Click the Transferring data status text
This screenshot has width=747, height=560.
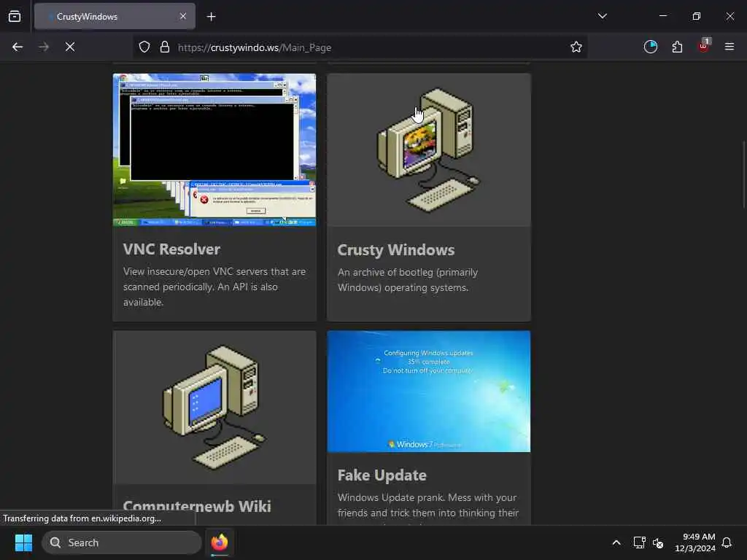pyautogui.click(x=82, y=518)
